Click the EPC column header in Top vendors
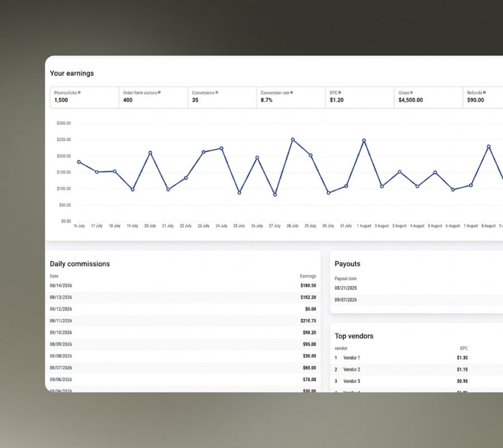This screenshot has height=448, width=503. coord(464,348)
